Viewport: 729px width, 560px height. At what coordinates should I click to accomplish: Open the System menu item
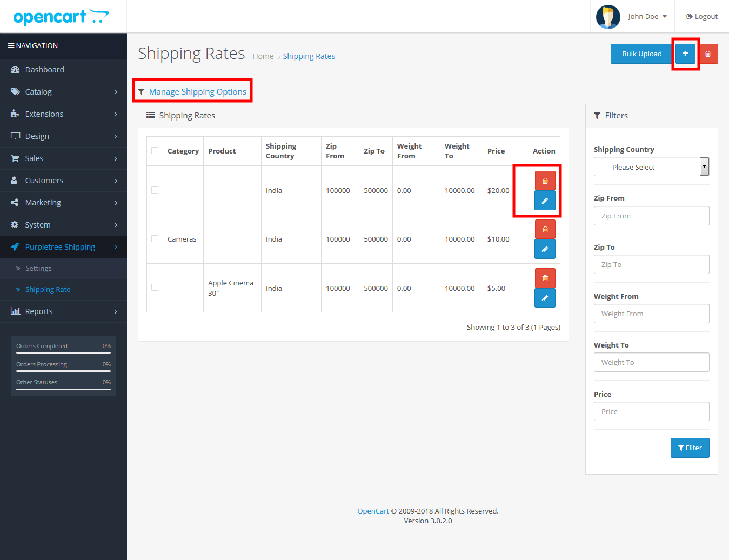coord(63,225)
